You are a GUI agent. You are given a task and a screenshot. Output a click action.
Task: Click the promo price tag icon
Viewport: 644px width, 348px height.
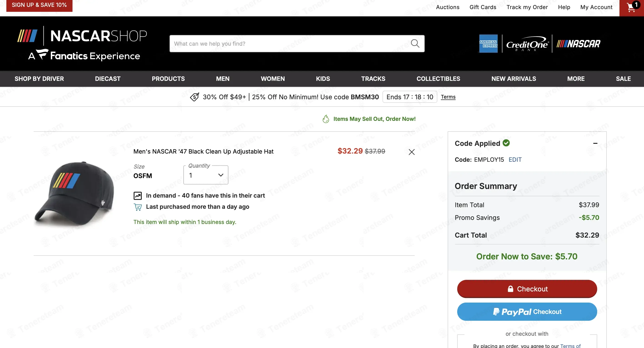195,97
